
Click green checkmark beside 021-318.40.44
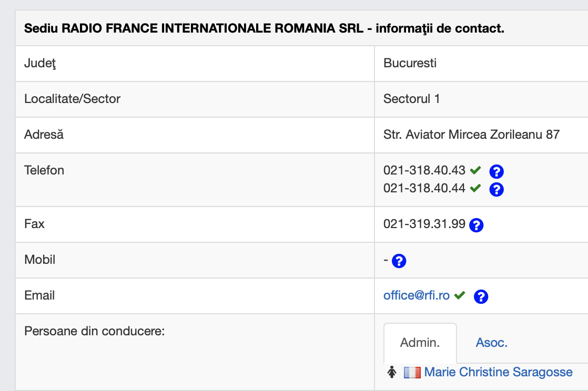coord(475,188)
